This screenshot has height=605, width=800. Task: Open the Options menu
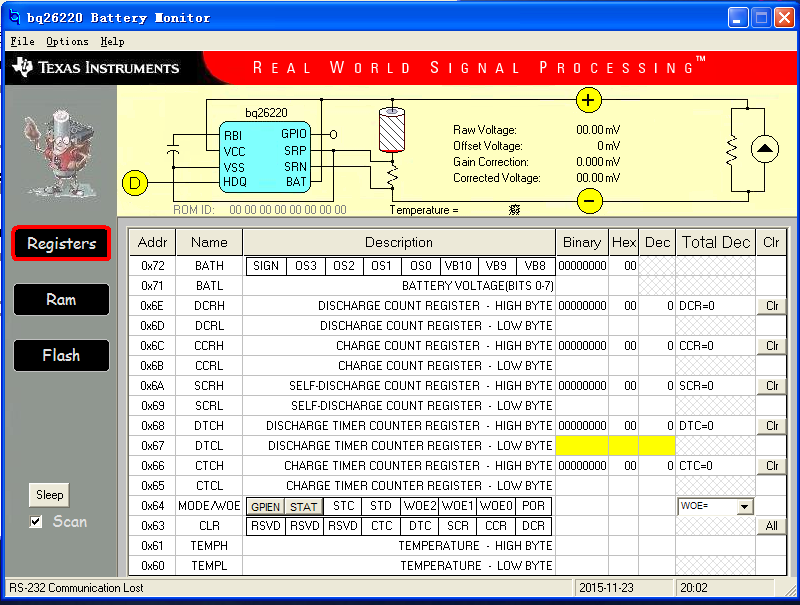coord(67,41)
